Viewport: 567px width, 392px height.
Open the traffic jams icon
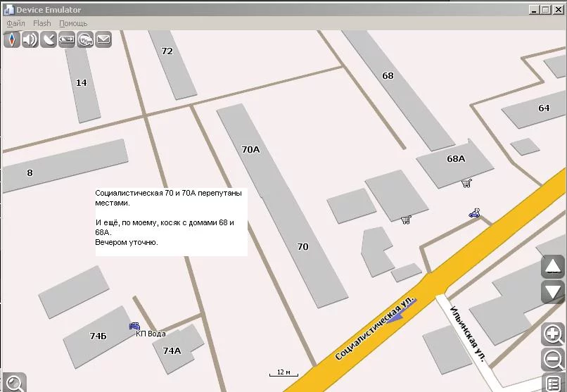click(x=85, y=39)
